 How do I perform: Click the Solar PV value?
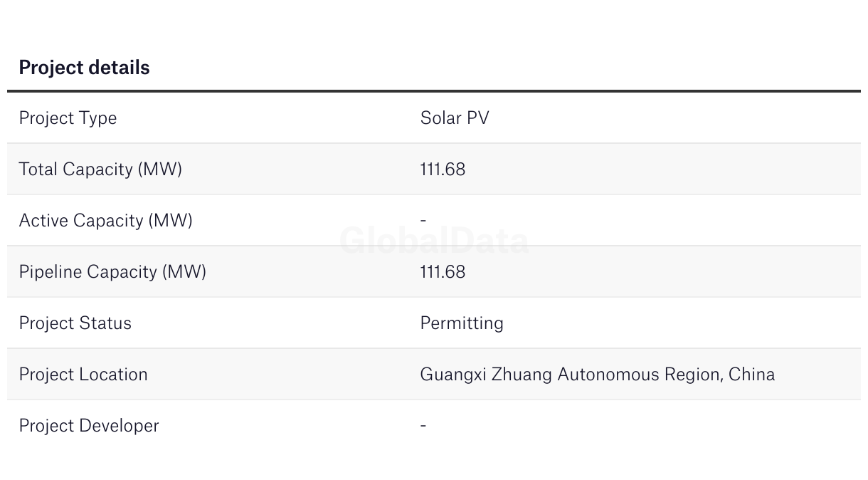455,118
